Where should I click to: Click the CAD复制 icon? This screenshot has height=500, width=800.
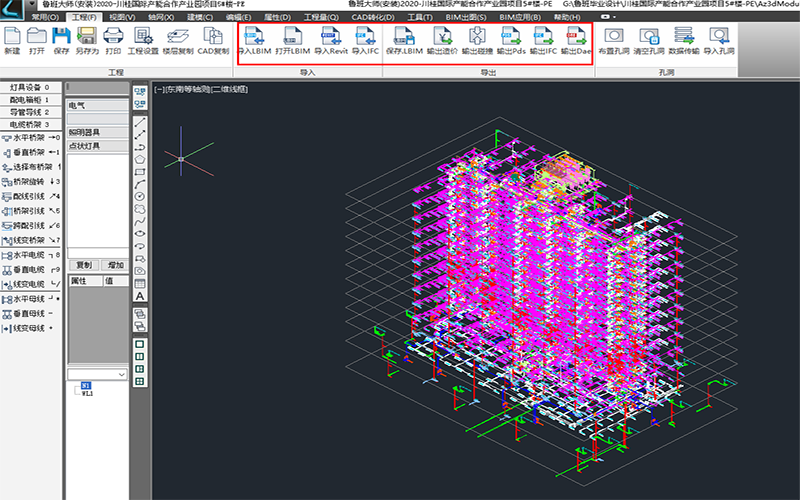(x=213, y=41)
